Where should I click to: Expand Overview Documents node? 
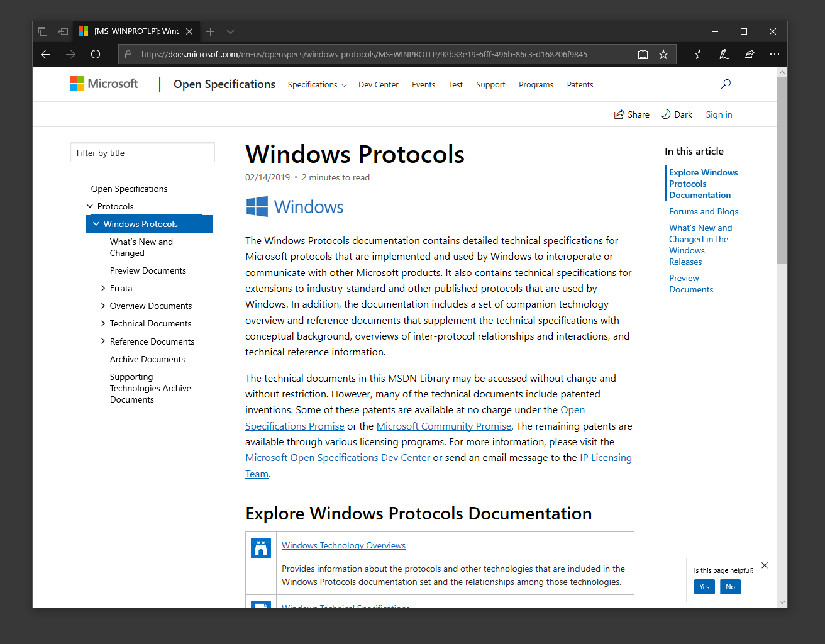point(103,306)
